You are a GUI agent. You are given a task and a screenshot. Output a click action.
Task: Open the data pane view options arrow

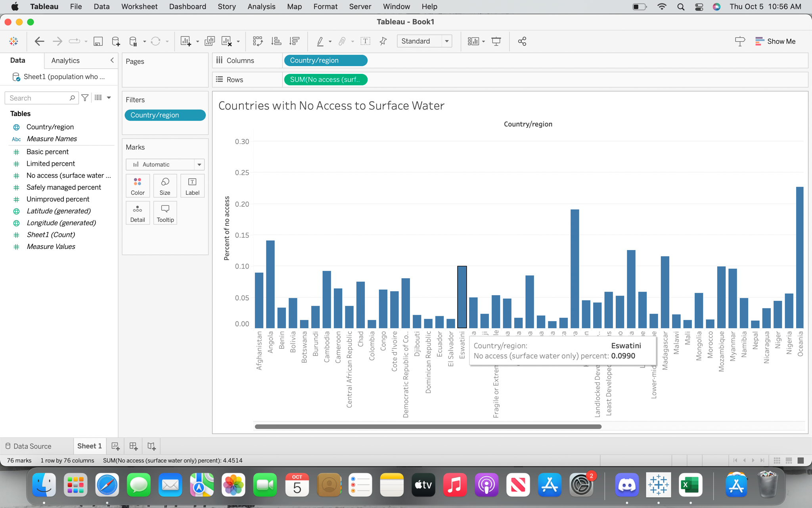(x=109, y=98)
